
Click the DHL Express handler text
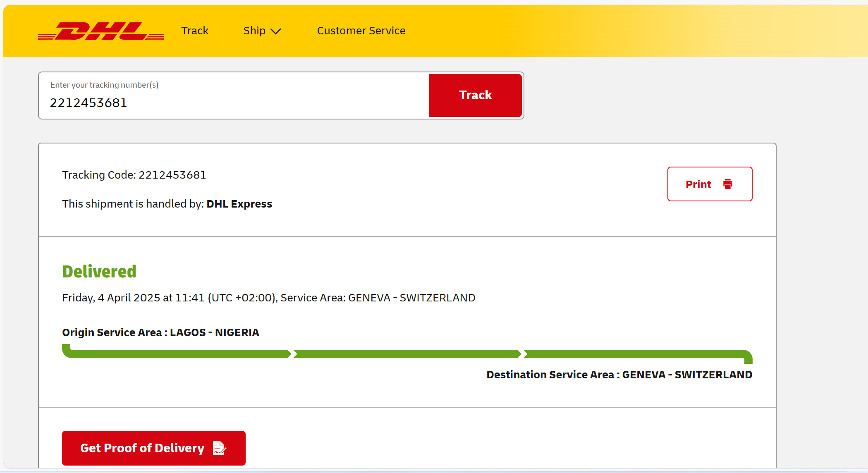tap(239, 204)
